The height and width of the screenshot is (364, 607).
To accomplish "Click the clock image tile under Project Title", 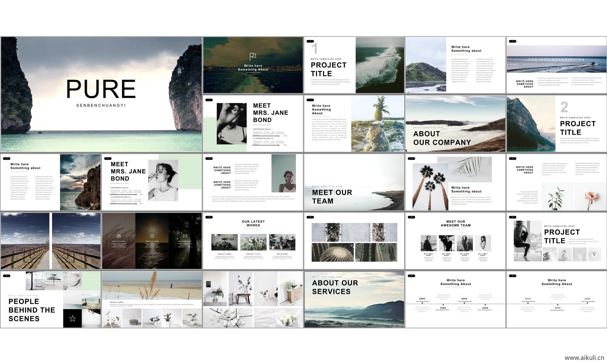I will [x=594, y=254].
